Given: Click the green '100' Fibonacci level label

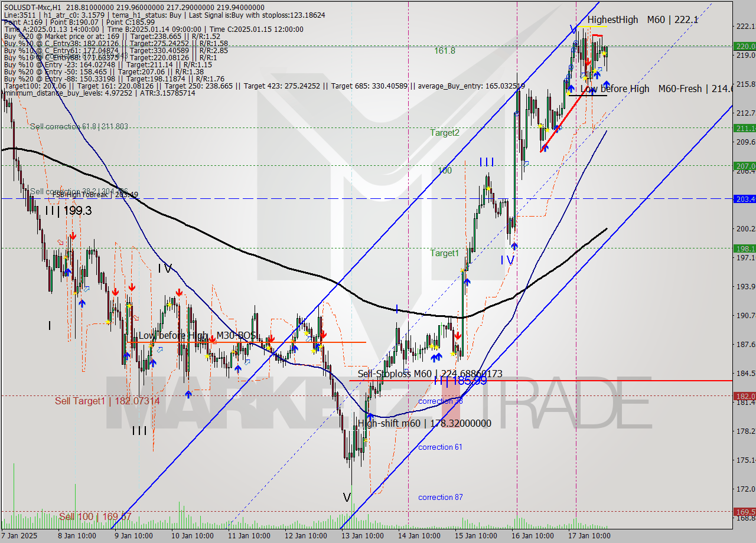Looking at the screenshot, I should 445,171.
